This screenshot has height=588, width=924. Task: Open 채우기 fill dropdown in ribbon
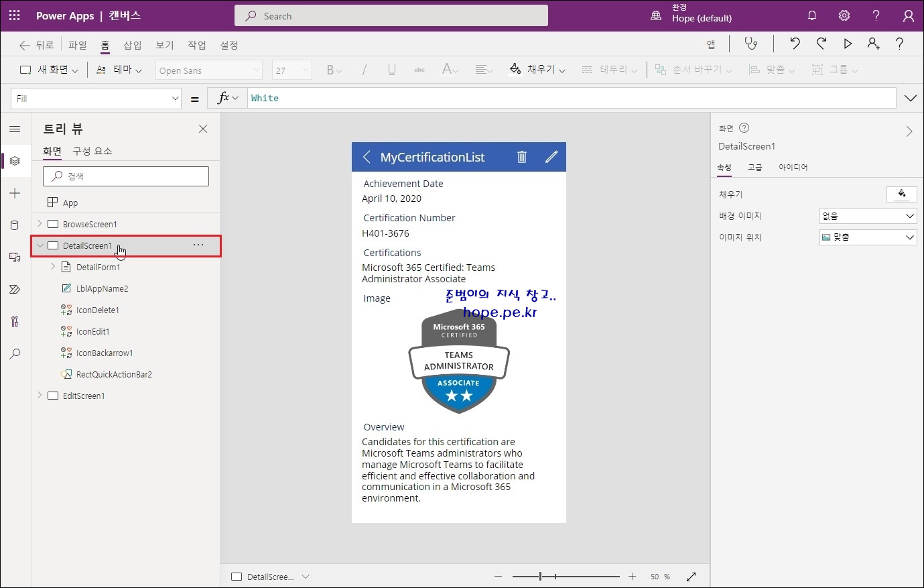(537, 70)
